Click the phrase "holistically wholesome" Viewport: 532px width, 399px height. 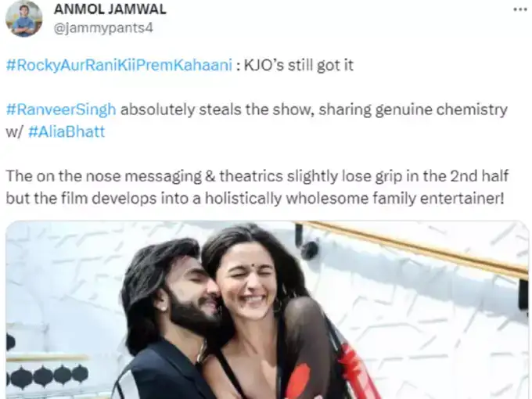(x=286, y=199)
